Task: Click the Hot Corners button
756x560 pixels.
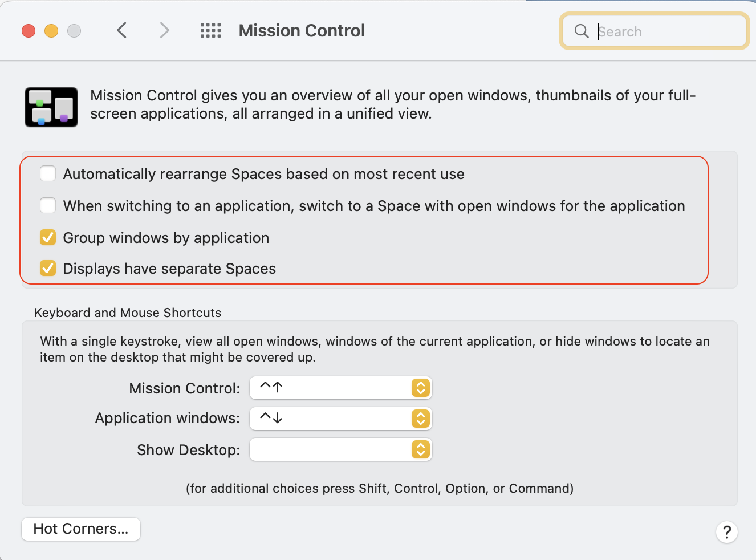Action: tap(81, 529)
